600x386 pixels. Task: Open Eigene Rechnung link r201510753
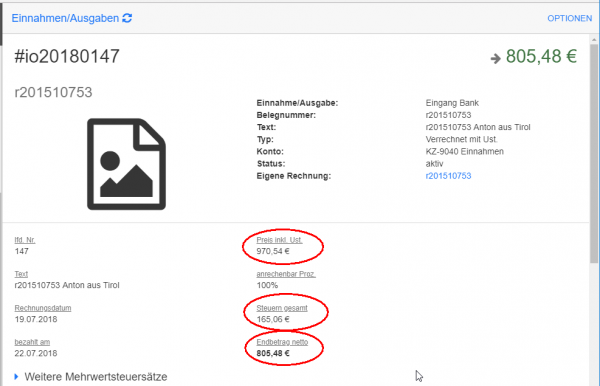click(x=448, y=176)
